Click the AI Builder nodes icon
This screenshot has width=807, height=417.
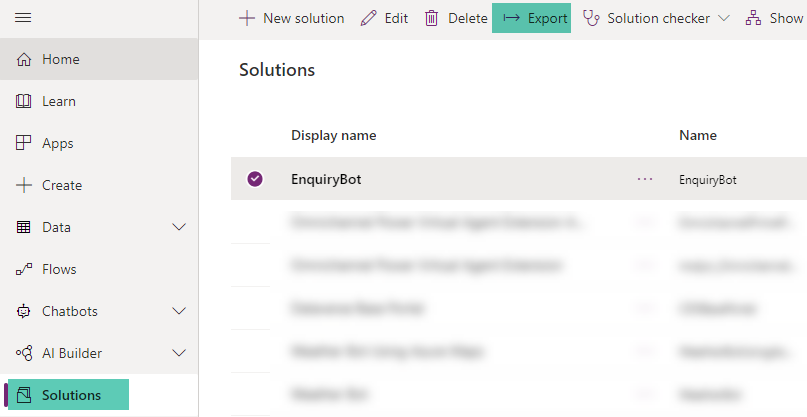pyautogui.click(x=24, y=353)
